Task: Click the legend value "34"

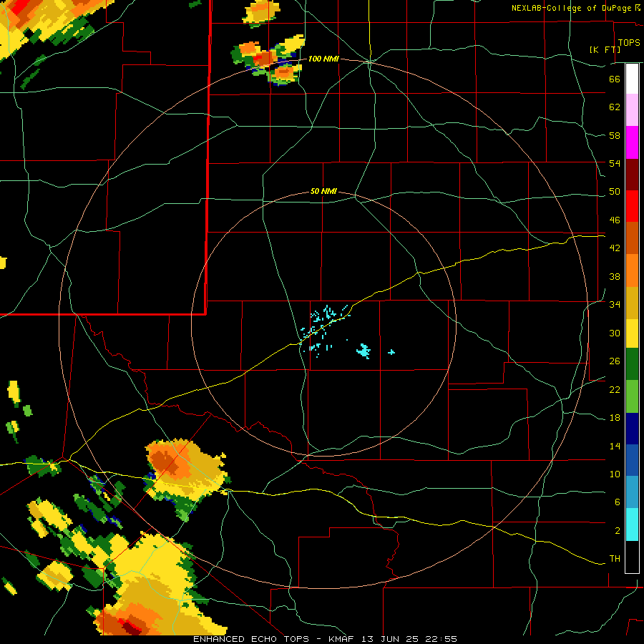Action: coord(615,305)
